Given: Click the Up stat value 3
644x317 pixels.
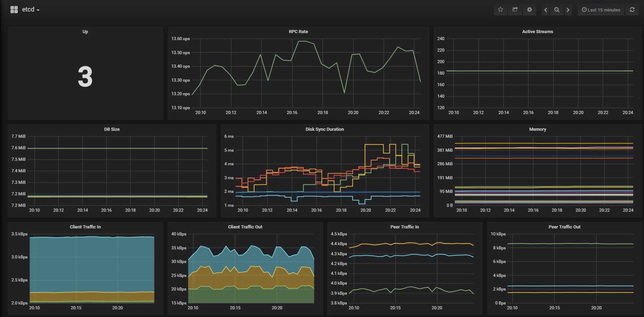Looking at the screenshot, I should (85, 77).
